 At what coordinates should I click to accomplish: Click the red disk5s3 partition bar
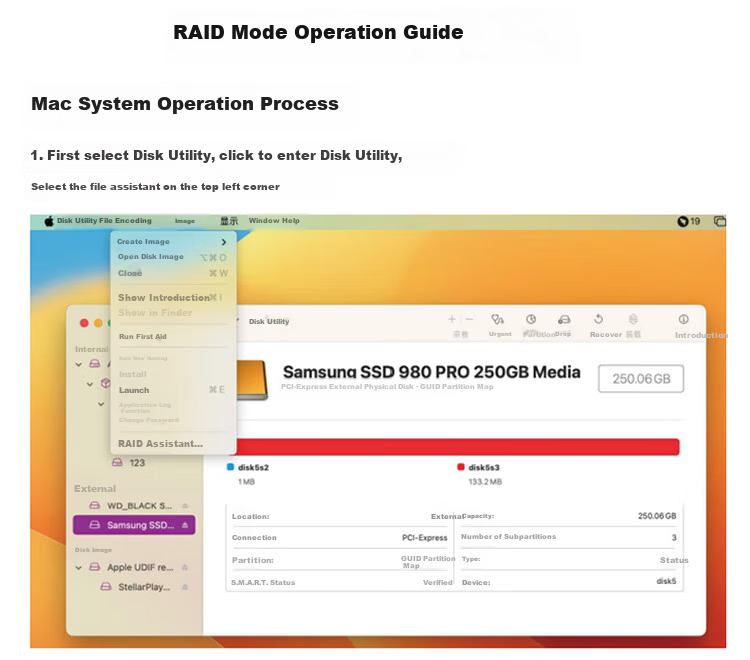tap(458, 447)
